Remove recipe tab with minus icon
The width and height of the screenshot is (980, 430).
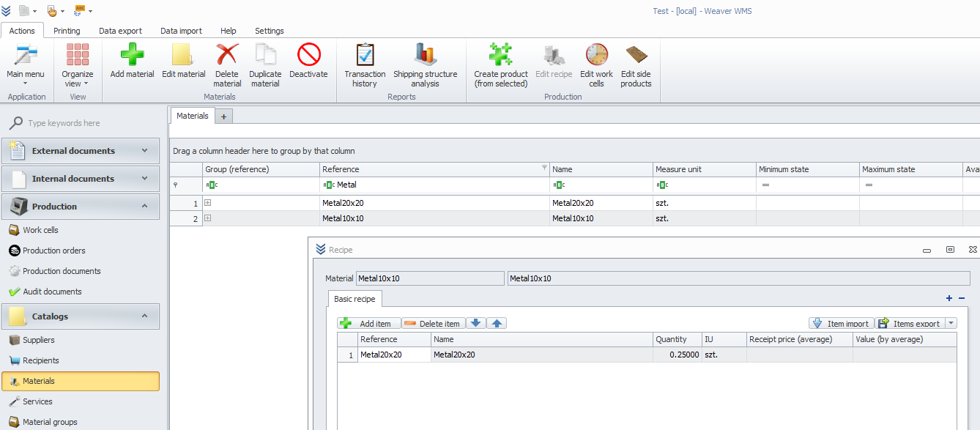[962, 298]
